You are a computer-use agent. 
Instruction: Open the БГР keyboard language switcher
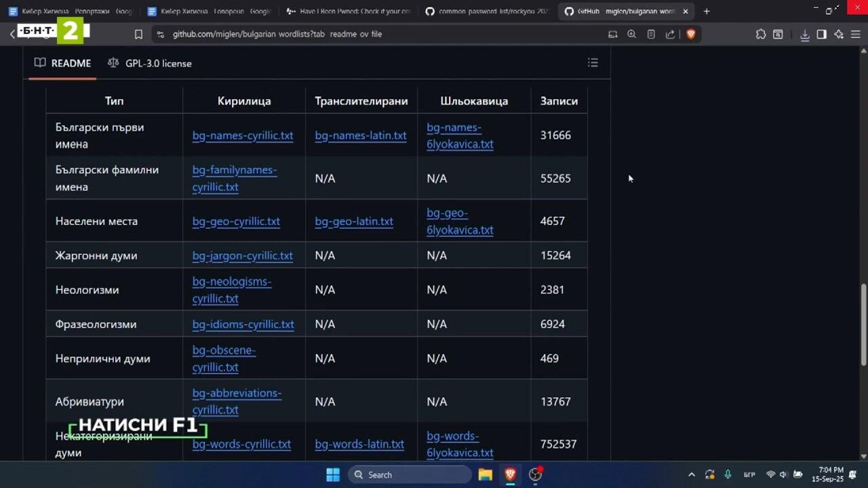[749, 474]
